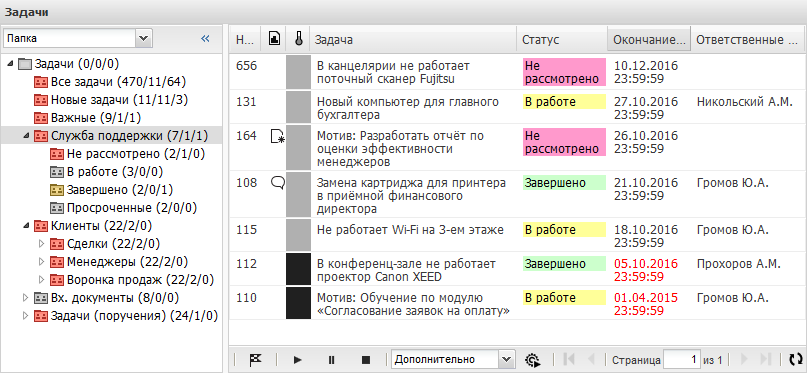The height and width of the screenshot is (373, 807).
Task: Select Важные (9/1/1) folder
Action: [96, 118]
